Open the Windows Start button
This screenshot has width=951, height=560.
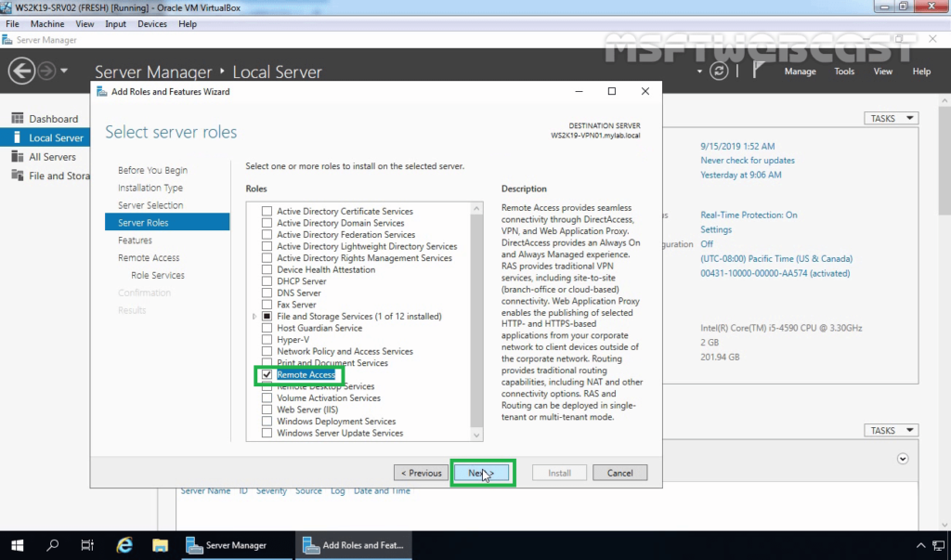click(x=17, y=545)
